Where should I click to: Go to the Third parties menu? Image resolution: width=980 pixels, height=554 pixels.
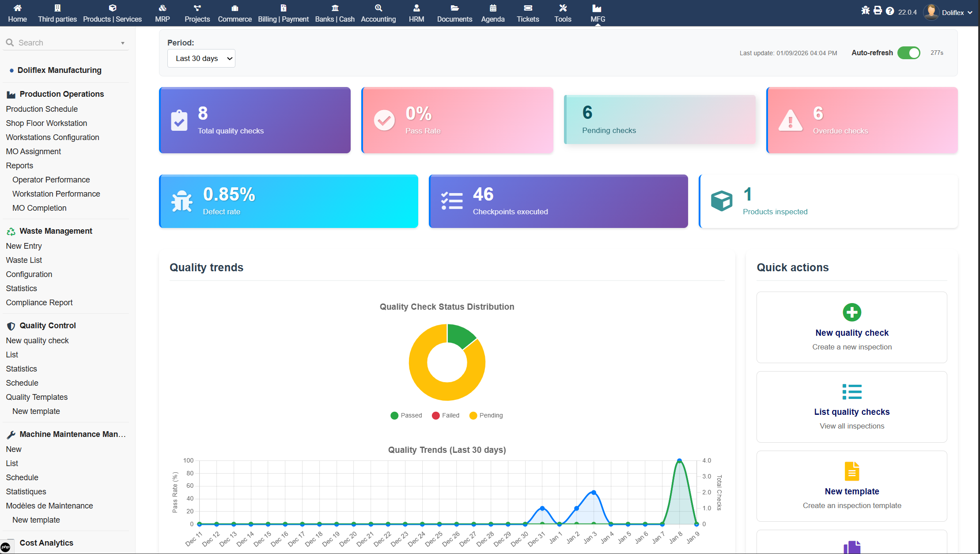57,13
